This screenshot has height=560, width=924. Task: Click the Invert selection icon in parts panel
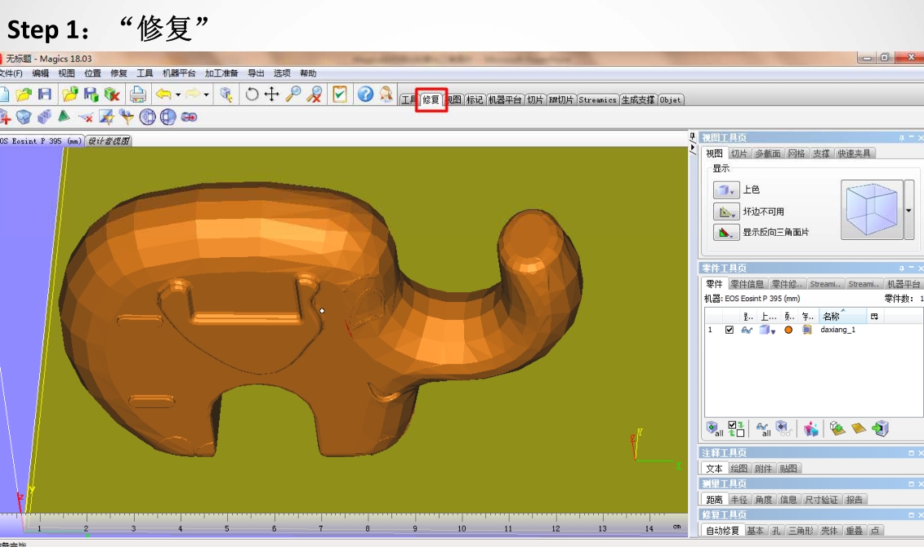click(736, 429)
